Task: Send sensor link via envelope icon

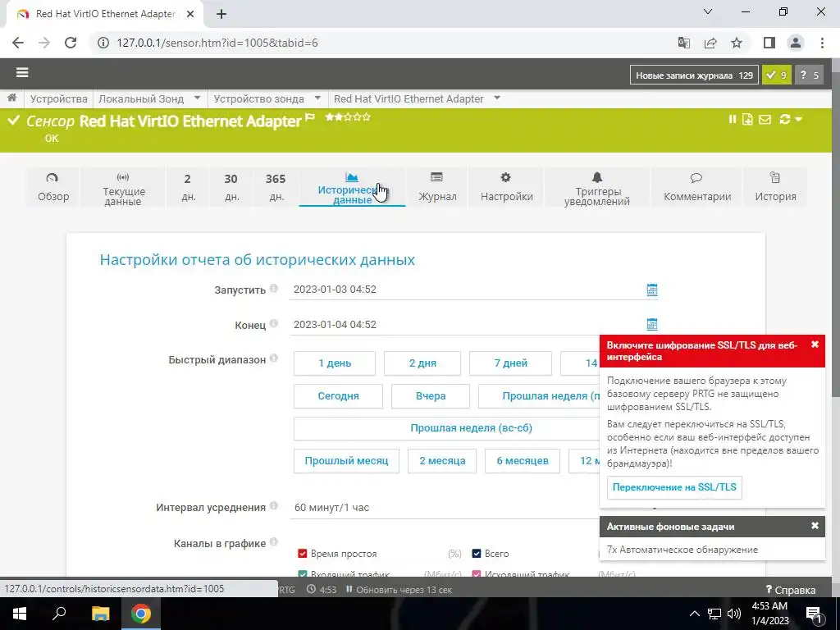Action: pos(765,120)
